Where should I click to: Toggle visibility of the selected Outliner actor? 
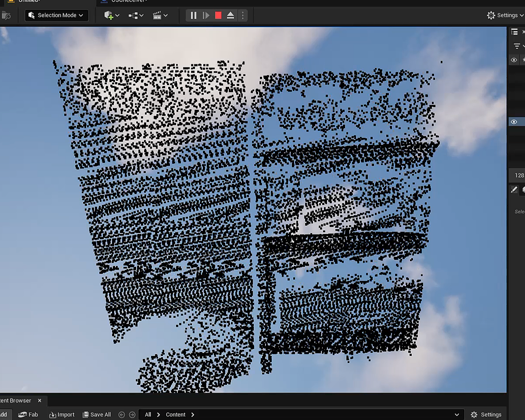point(514,122)
